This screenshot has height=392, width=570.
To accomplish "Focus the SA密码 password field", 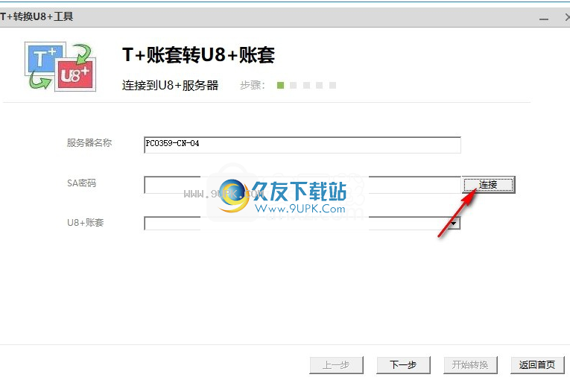I will click(303, 185).
